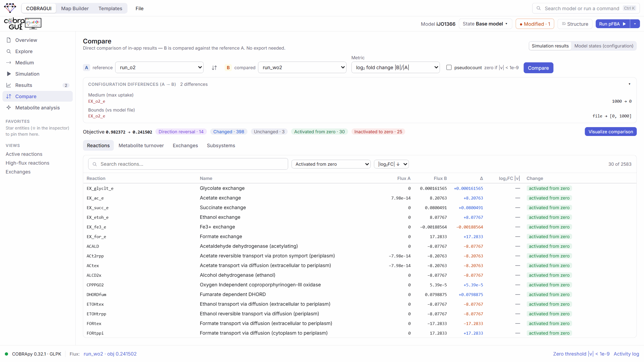Open the Metric log2 fold change dropdown

pyautogui.click(x=396, y=68)
